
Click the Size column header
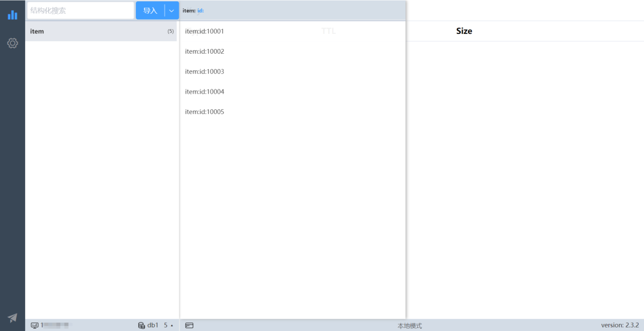coord(464,31)
